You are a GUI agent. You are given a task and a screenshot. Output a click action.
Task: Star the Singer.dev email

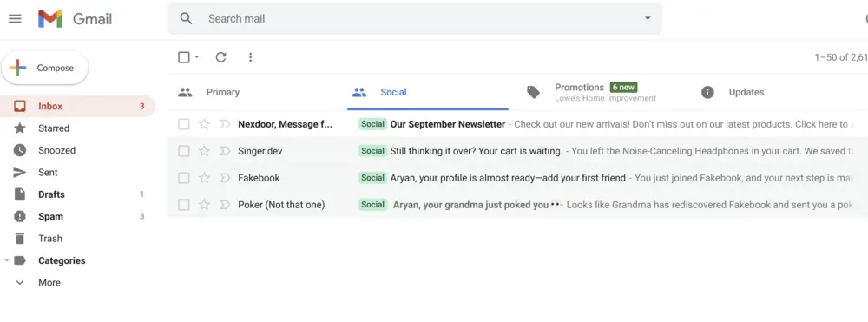pos(204,151)
